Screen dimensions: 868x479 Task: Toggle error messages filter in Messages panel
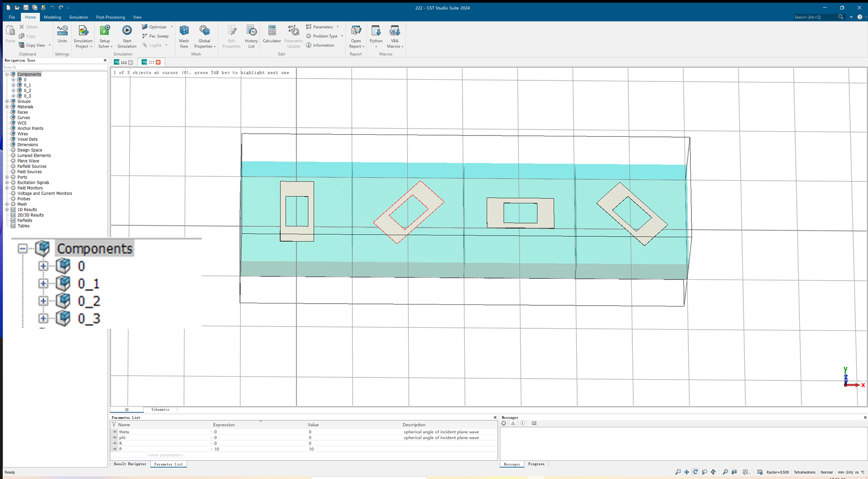(x=503, y=423)
